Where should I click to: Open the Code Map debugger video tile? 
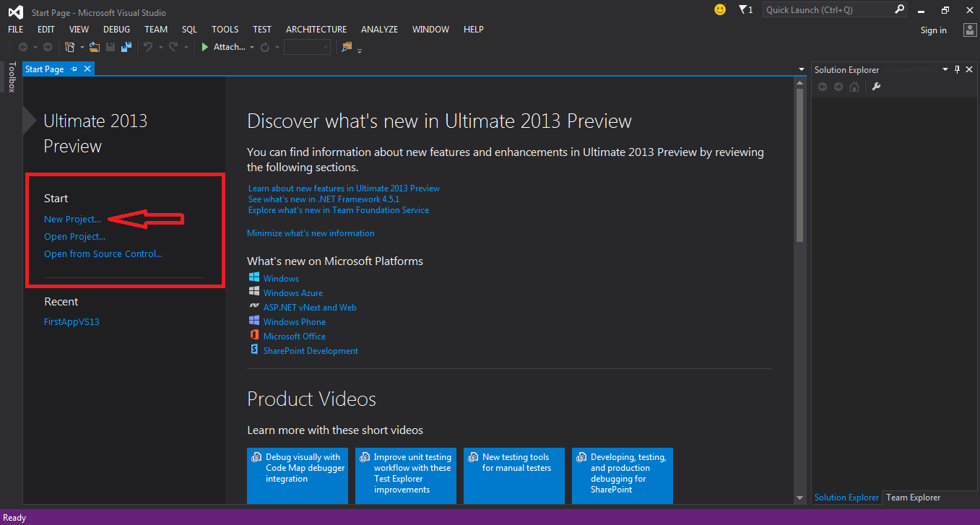click(298, 475)
